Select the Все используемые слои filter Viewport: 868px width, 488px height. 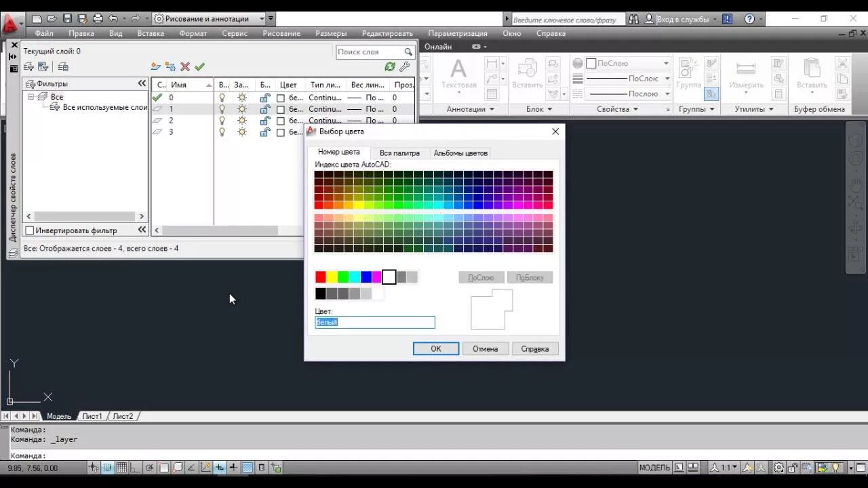coord(104,108)
